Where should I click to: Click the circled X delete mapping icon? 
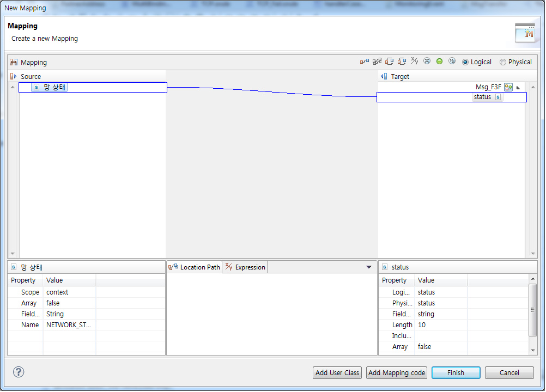pyautogui.click(x=427, y=61)
